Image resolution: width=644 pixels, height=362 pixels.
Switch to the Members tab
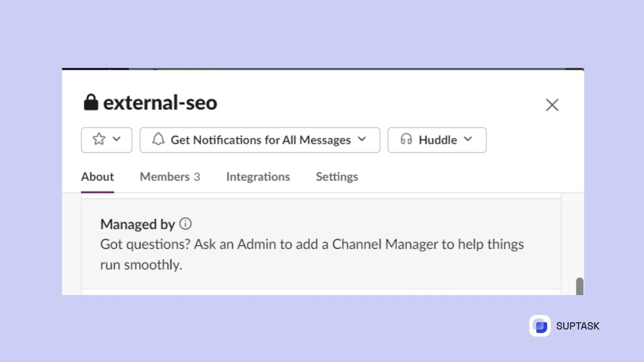pos(170,177)
